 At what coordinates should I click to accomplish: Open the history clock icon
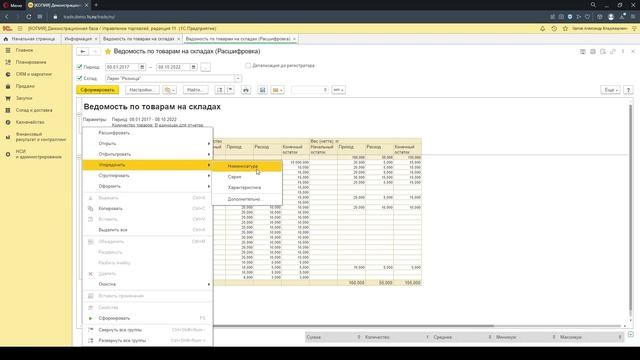(554, 29)
